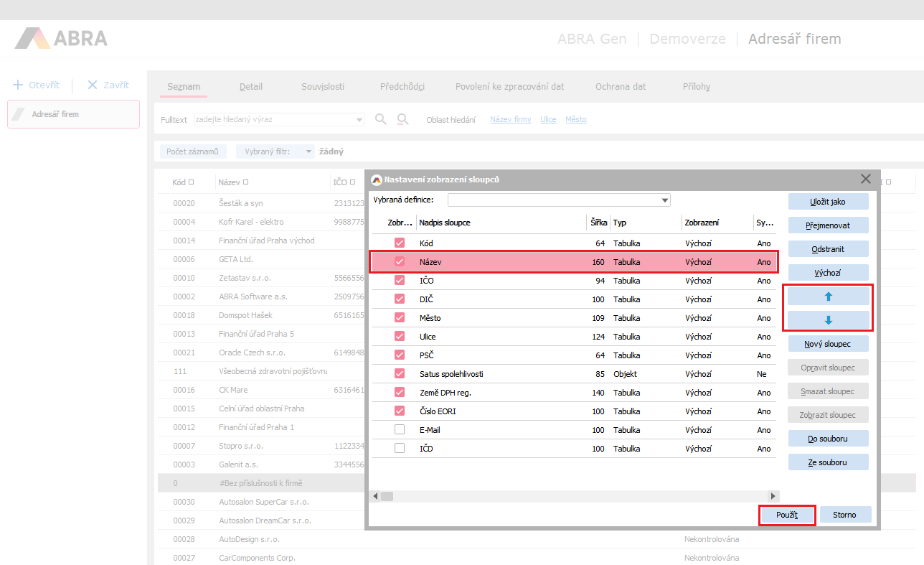Screen dimensions: 924x565
Task: Click the second magnifier icon beside Fulltext
Action: click(x=402, y=119)
